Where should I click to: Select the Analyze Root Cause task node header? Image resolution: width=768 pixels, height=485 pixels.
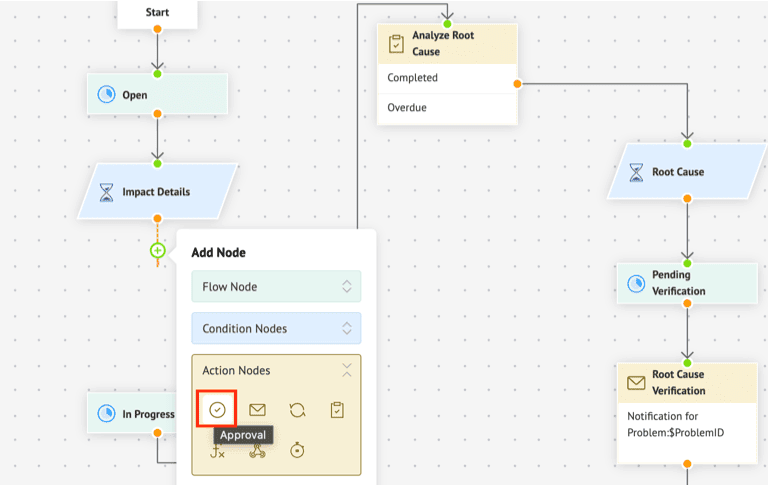pos(447,44)
